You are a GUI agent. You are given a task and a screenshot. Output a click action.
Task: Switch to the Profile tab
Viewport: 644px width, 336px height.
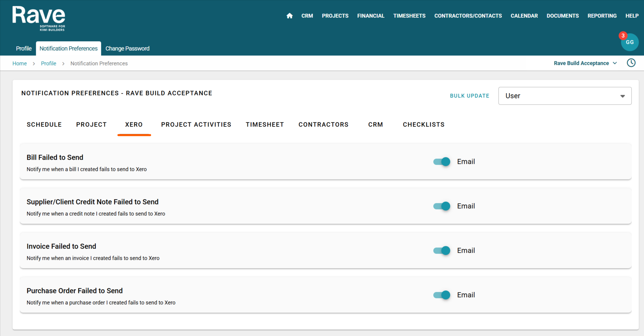pyautogui.click(x=24, y=48)
